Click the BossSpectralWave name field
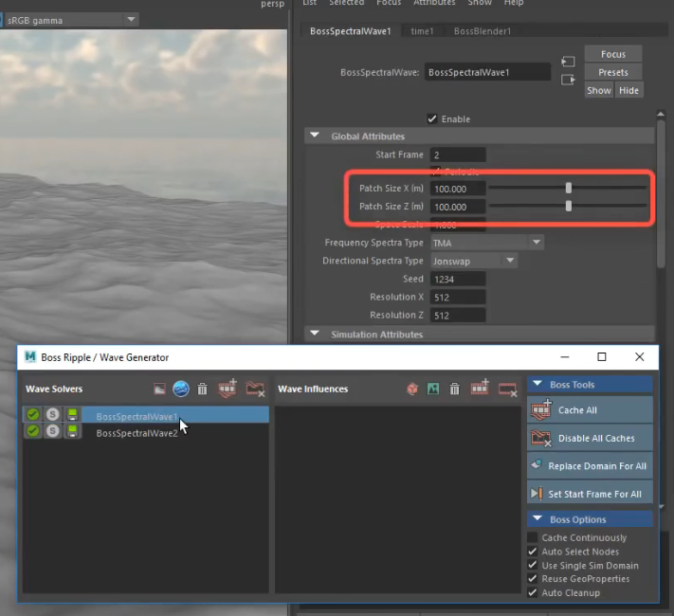Image resolution: width=674 pixels, height=616 pixels. pyautogui.click(x=487, y=72)
